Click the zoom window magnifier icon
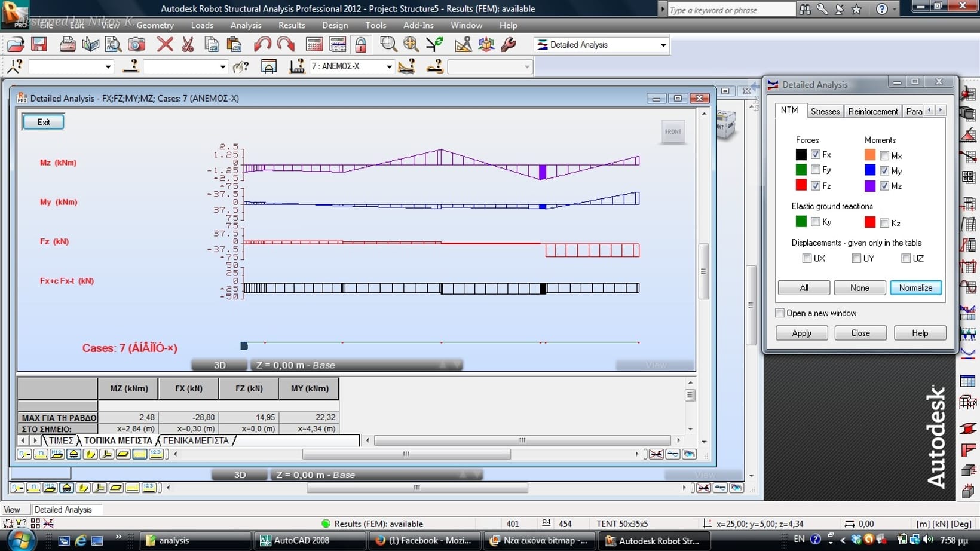 [388, 45]
